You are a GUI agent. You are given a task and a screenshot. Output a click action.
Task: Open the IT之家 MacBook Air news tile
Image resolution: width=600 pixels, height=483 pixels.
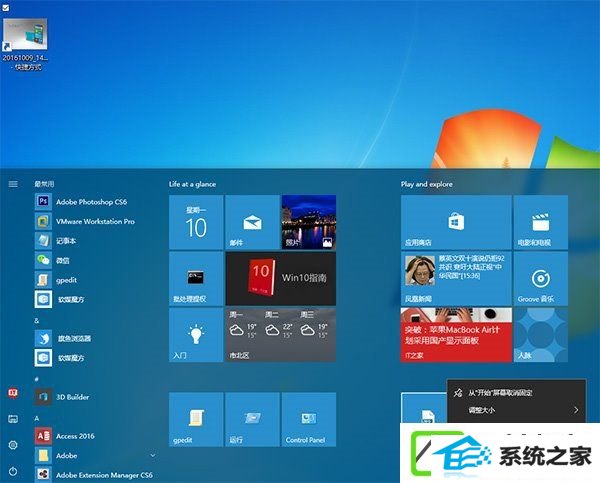pos(456,335)
